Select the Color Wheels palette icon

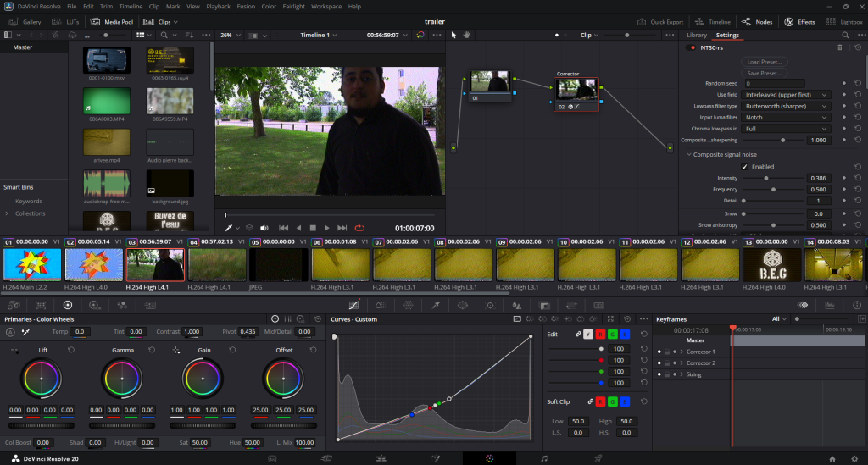(x=68, y=305)
